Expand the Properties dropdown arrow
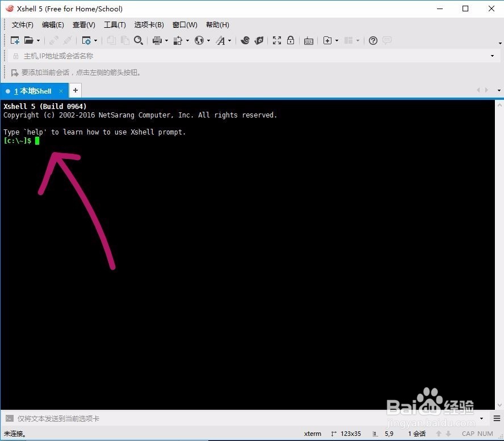Image resolution: width=504 pixels, height=441 pixels. 95,40
